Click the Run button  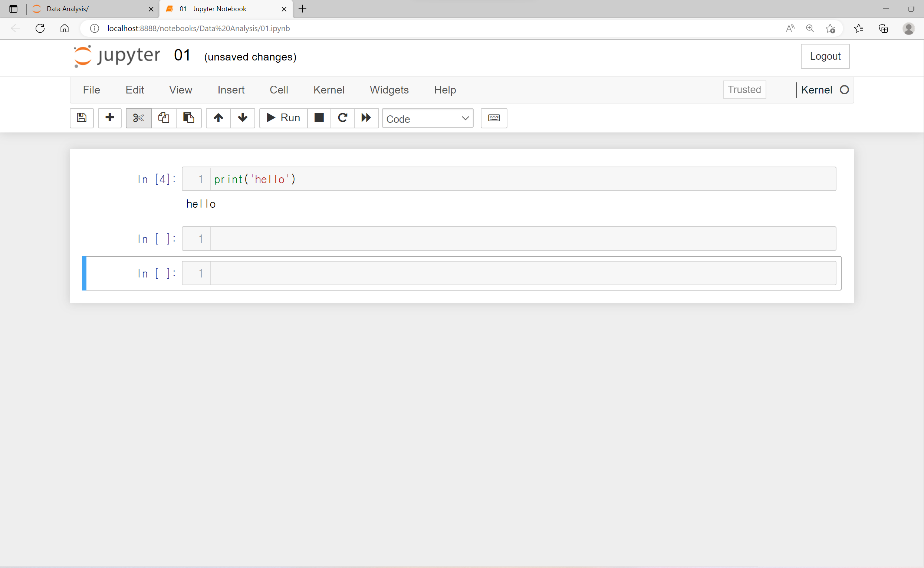[x=284, y=118]
